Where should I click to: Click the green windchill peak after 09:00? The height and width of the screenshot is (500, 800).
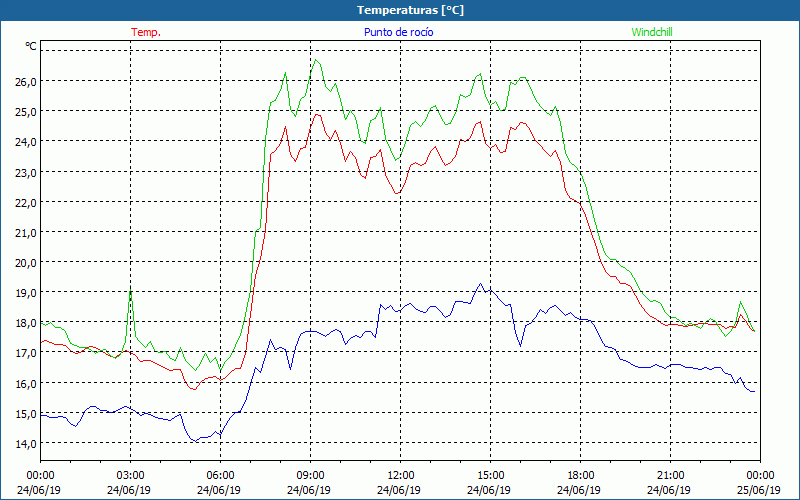click(316, 60)
